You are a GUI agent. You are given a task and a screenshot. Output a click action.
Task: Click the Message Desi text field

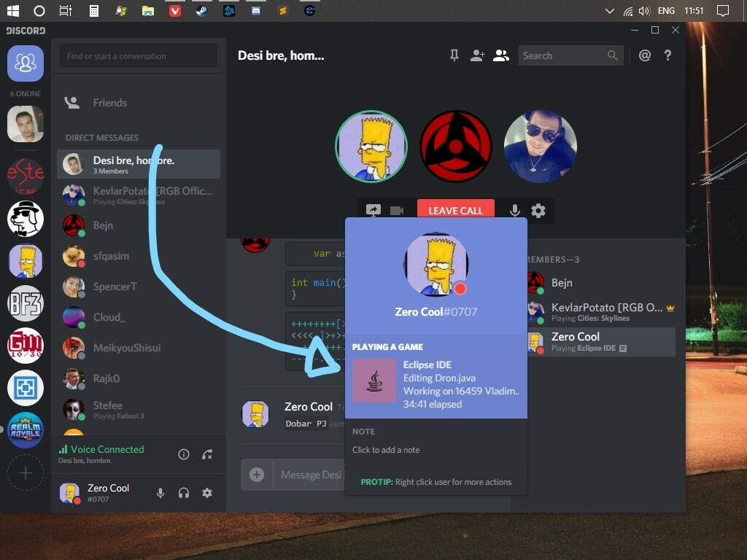[311, 475]
